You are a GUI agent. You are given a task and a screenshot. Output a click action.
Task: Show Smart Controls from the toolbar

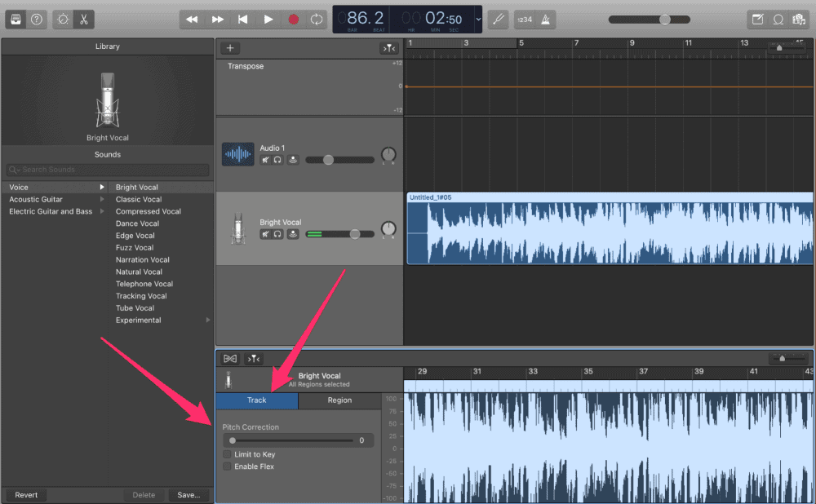(64, 19)
